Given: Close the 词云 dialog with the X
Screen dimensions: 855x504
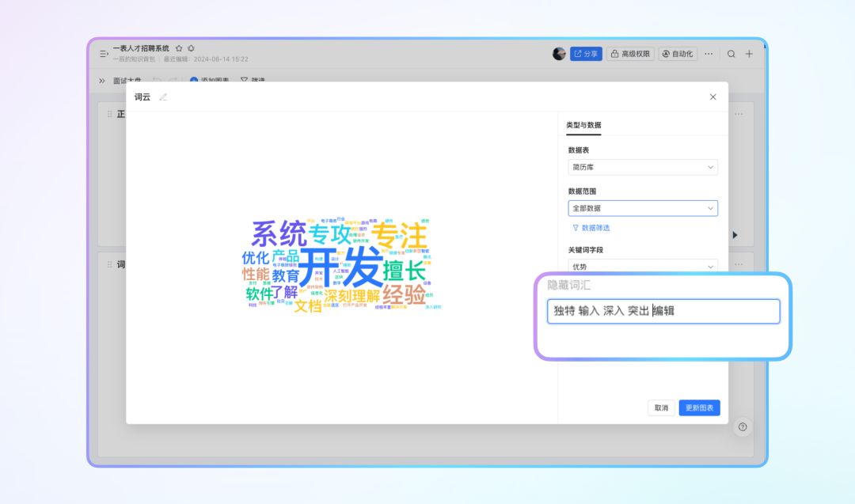Looking at the screenshot, I should (712, 97).
